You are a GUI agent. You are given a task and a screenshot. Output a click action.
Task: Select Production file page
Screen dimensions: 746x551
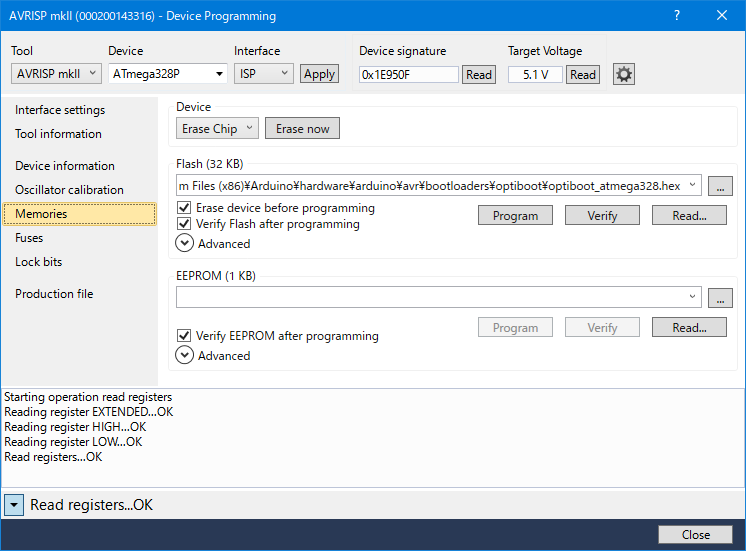coord(54,294)
